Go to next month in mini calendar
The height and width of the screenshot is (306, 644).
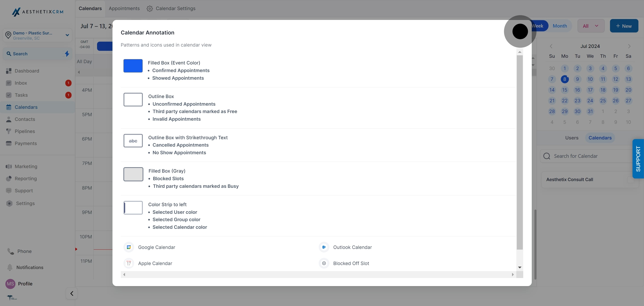point(629,46)
